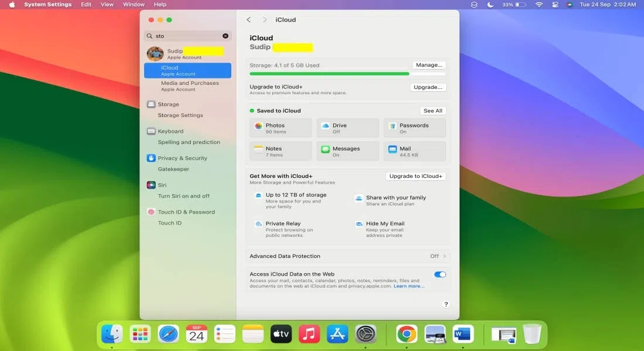Open Control Center in menu bar
This screenshot has height=351, width=644.
(x=555, y=5)
